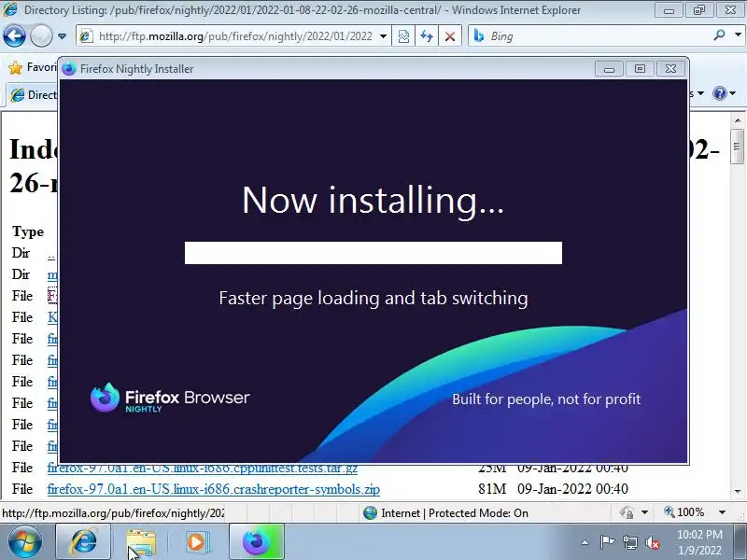
Task: Click the Internet Explorer taskbar icon
Action: (x=83, y=542)
